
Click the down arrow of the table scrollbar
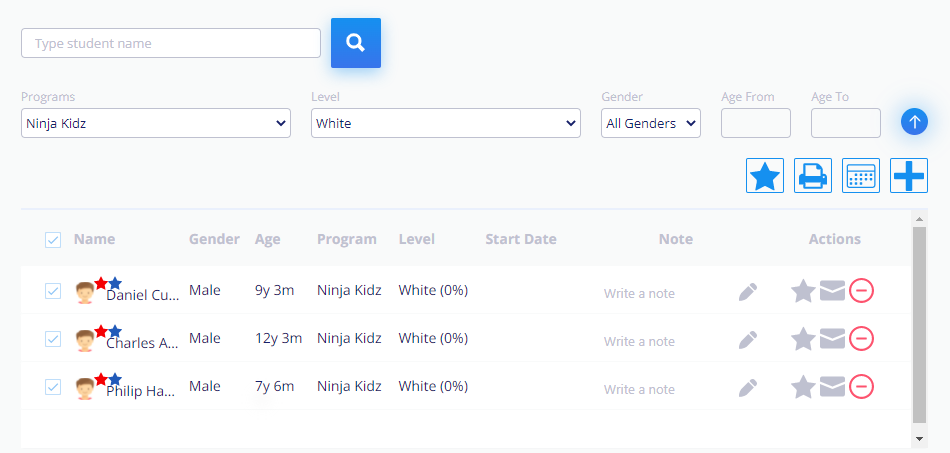tap(919, 438)
